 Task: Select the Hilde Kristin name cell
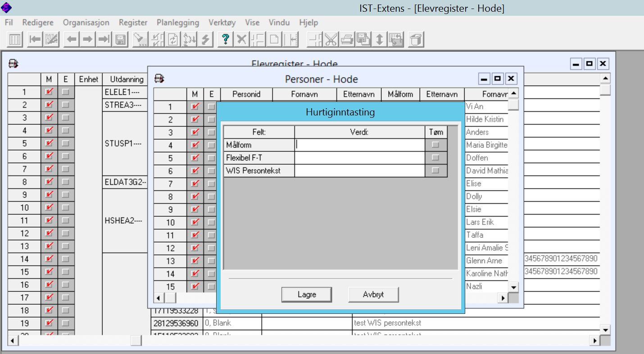pyautogui.click(x=486, y=120)
